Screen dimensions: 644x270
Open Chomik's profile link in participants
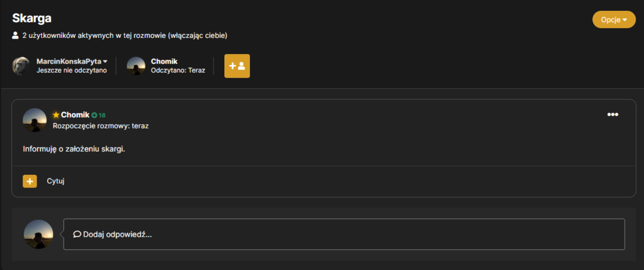point(164,62)
